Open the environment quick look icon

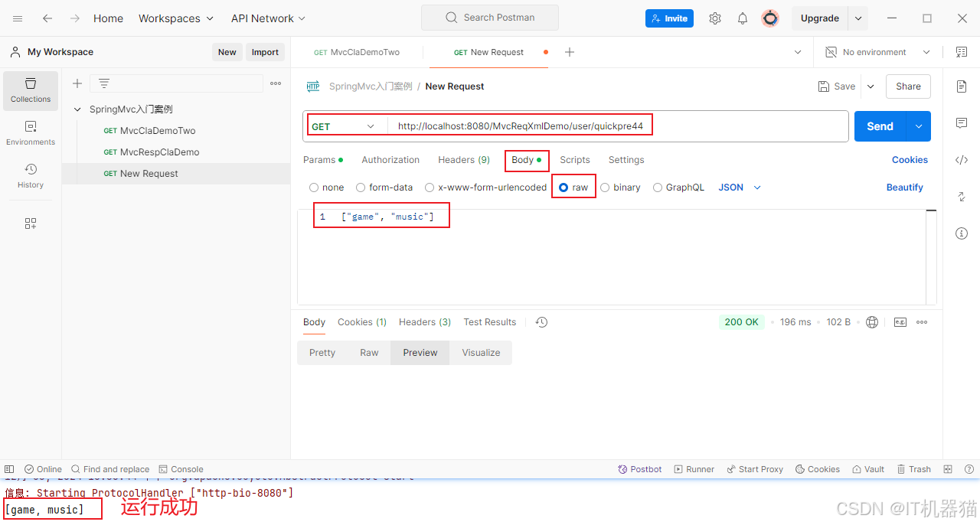(962, 52)
